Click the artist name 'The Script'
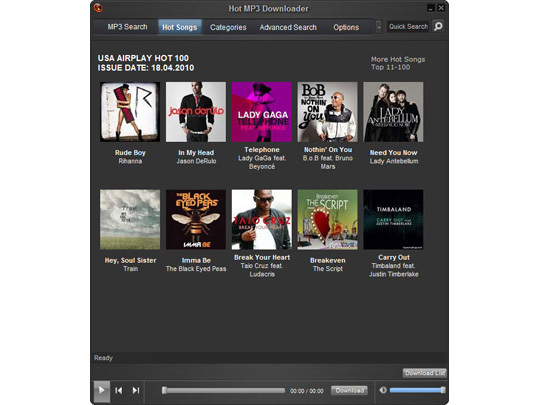This screenshot has height=405, width=540. pyautogui.click(x=328, y=269)
